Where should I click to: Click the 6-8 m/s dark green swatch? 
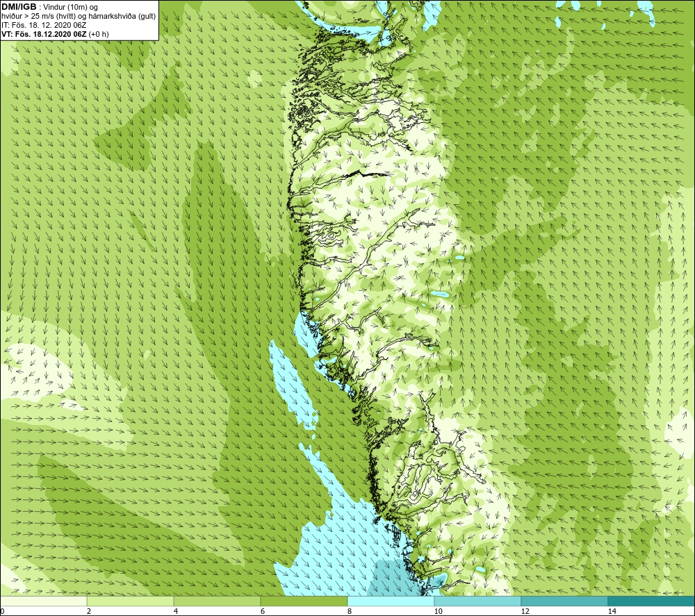[304, 601]
